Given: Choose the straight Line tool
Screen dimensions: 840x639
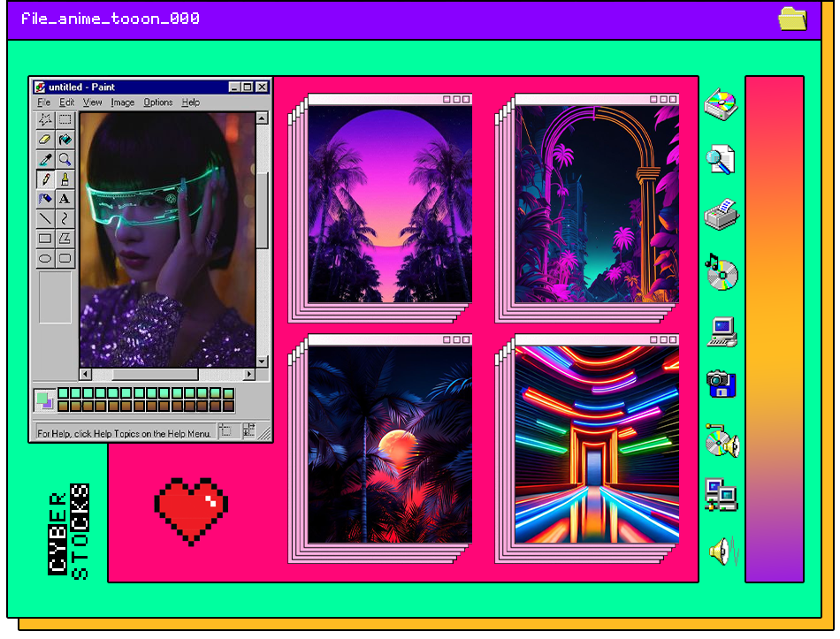Looking at the screenshot, I should [45, 218].
